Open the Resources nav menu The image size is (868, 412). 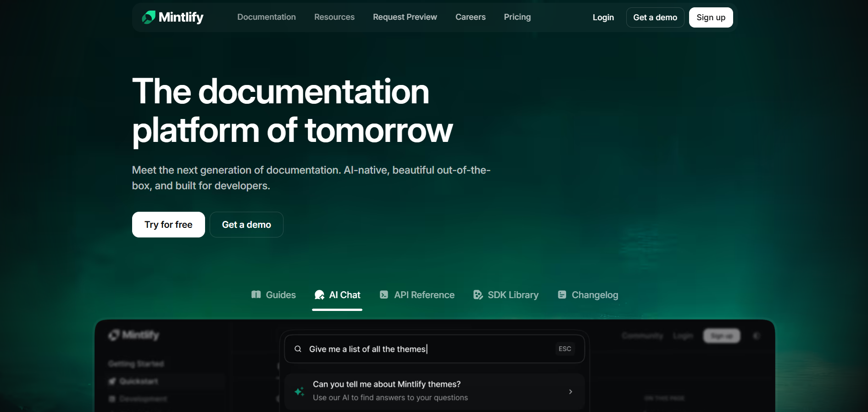coord(334,17)
